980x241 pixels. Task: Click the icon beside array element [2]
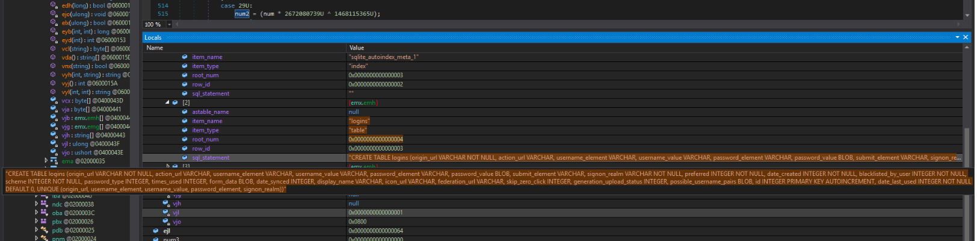coord(175,102)
